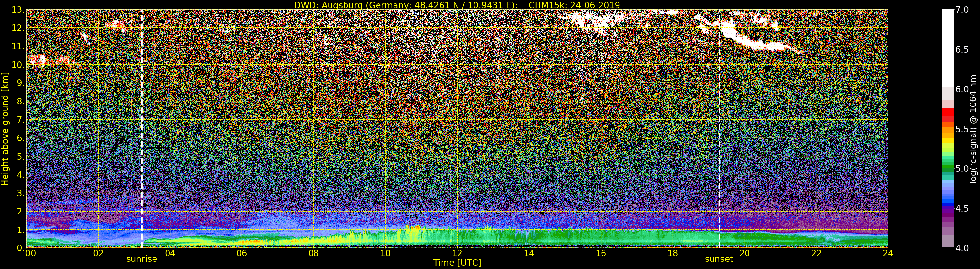Click the plot title 'DWD: Augsburg (Germany; 48.4261 N / 10.9431 E)'

[406, 5]
